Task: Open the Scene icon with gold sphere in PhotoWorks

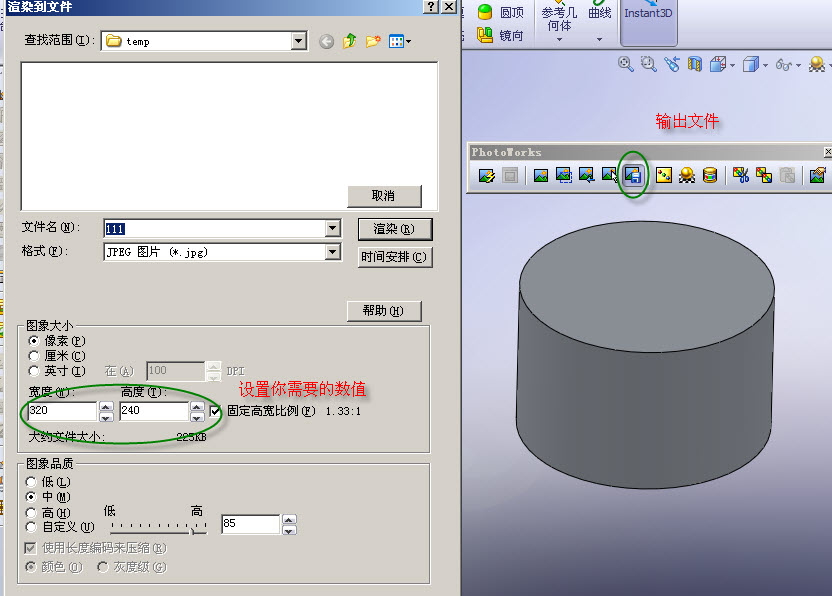Action: pyautogui.click(x=687, y=175)
